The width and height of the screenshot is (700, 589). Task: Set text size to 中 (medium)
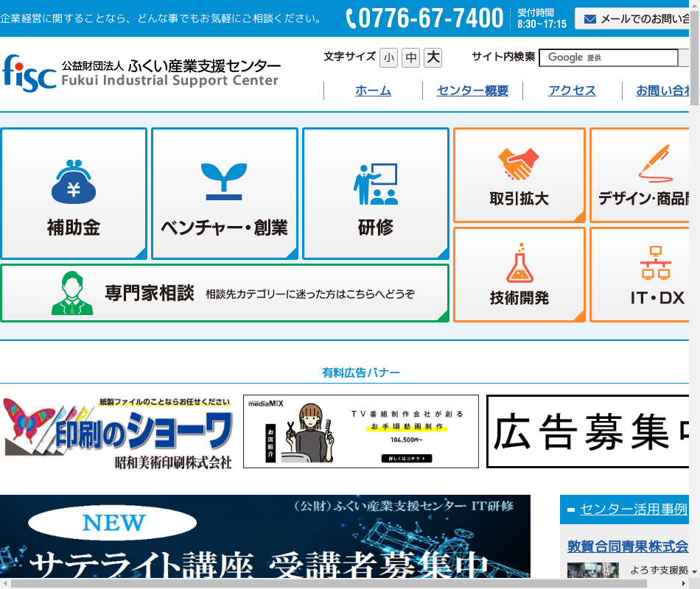point(410,57)
